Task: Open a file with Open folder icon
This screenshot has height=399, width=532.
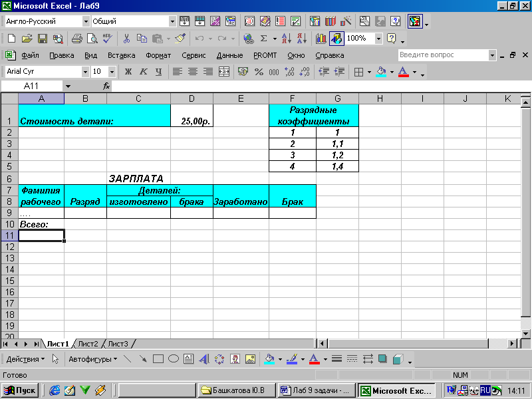Action: (27, 39)
